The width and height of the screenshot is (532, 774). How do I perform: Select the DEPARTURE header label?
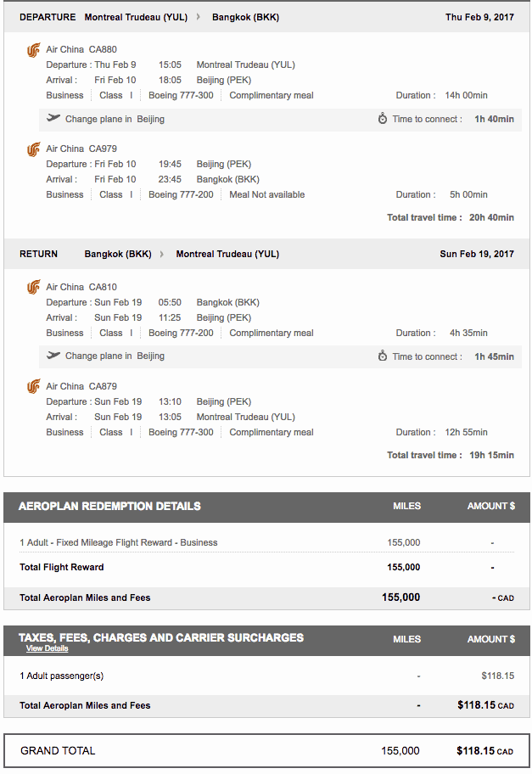coord(48,17)
